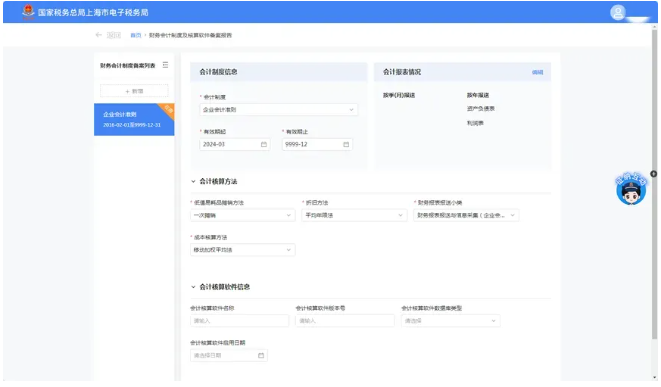Open calendar for 有效期起 date
The image size is (661, 387).
[263, 145]
